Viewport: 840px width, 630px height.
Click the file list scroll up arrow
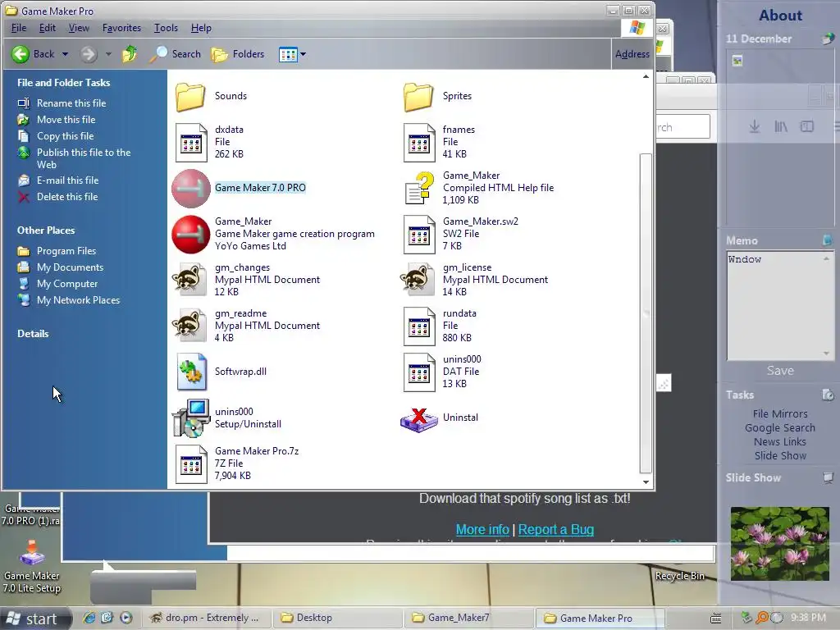(x=646, y=77)
